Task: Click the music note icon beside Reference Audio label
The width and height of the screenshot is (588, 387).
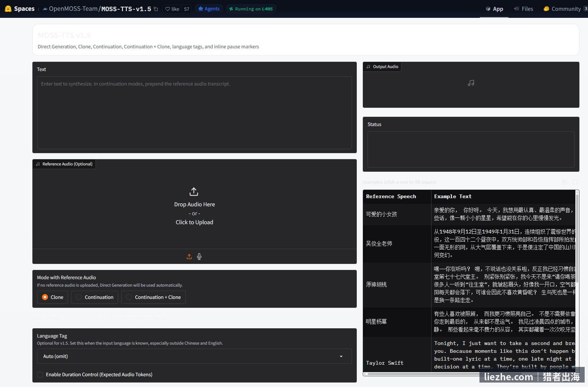Action: click(x=38, y=164)
